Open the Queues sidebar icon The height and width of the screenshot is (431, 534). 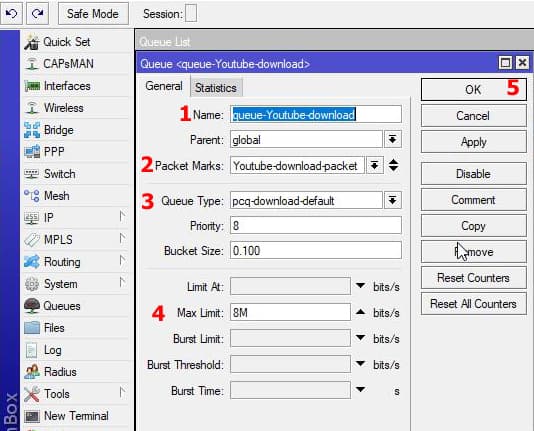coord(32,306)
